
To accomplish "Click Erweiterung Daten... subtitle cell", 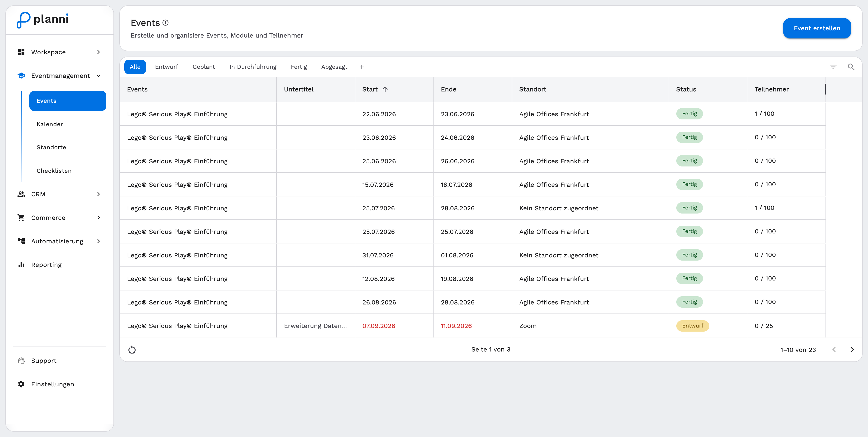I will pos(315,326).
